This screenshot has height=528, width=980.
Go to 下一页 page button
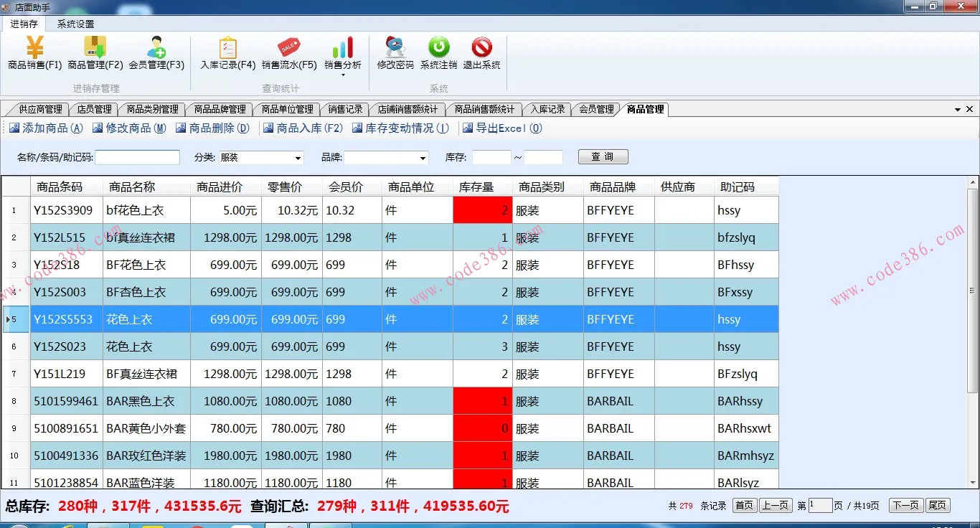[x=905, y=506]
